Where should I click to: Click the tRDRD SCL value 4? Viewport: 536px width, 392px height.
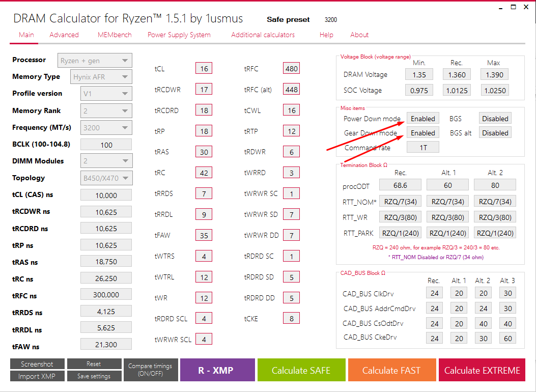pyautogui.click(x=204, y=318)
